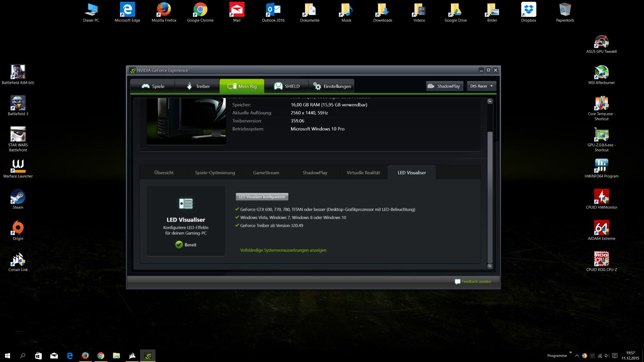This screenshot has height=362, width=644.
Task: Expand the DtS-Racer account dropdown
Action: (x=481, y=86)
